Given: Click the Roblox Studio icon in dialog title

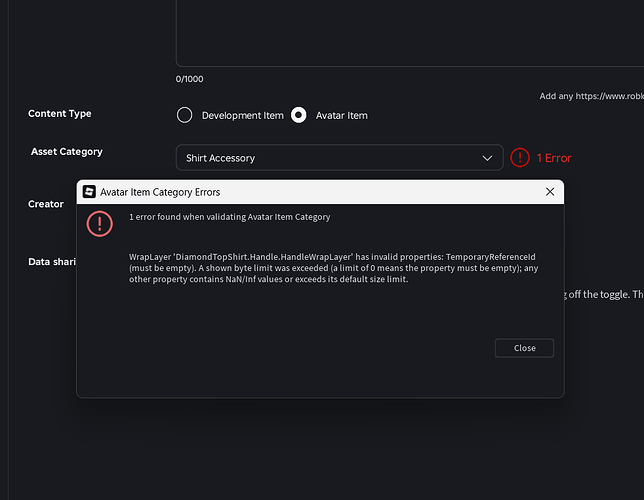Looking at the screenshot, I should point(89,192).
